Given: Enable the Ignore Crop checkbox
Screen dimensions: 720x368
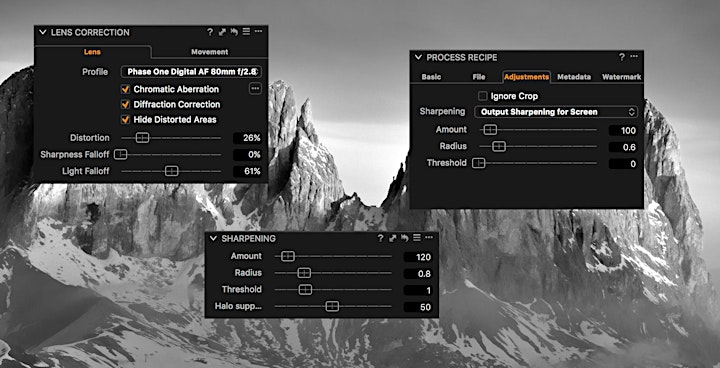Looking at the screenshot, I should (x=482, y=96).
